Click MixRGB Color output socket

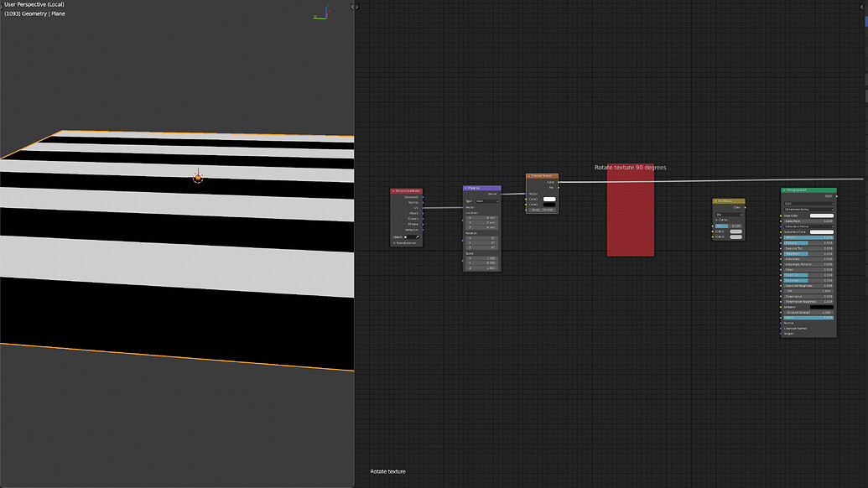[745, 207]
